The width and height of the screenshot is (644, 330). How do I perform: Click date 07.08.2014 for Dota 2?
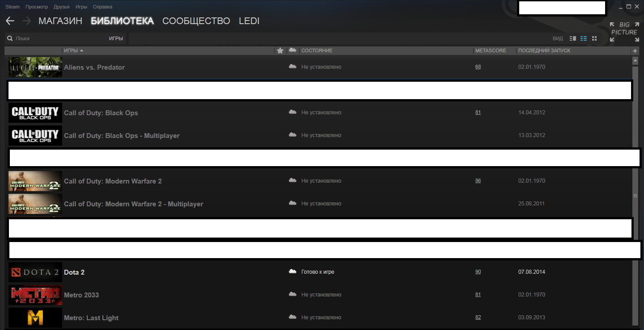click(x=532, y=272)
